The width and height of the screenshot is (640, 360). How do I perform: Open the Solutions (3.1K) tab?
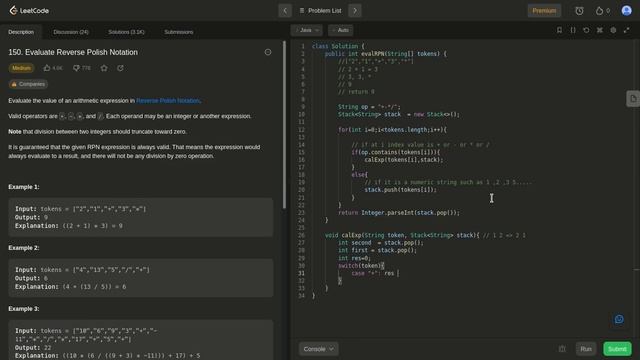tap(126, 32)
